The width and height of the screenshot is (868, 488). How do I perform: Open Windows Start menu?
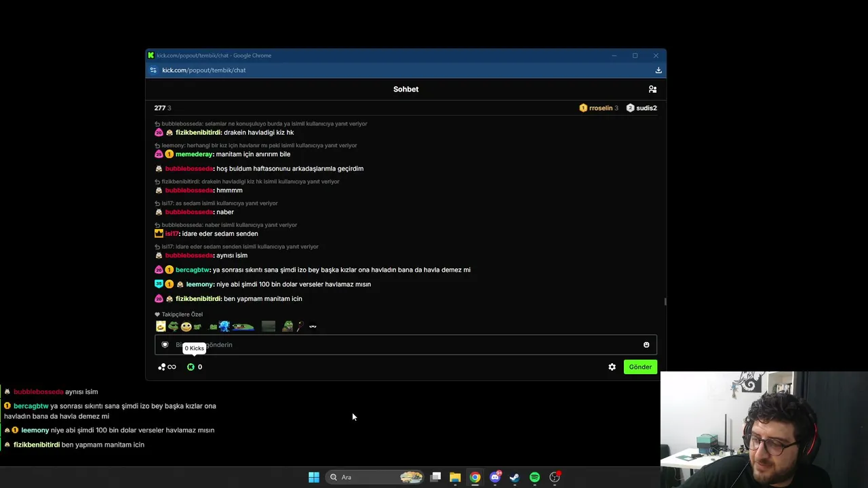click(313, 477)
